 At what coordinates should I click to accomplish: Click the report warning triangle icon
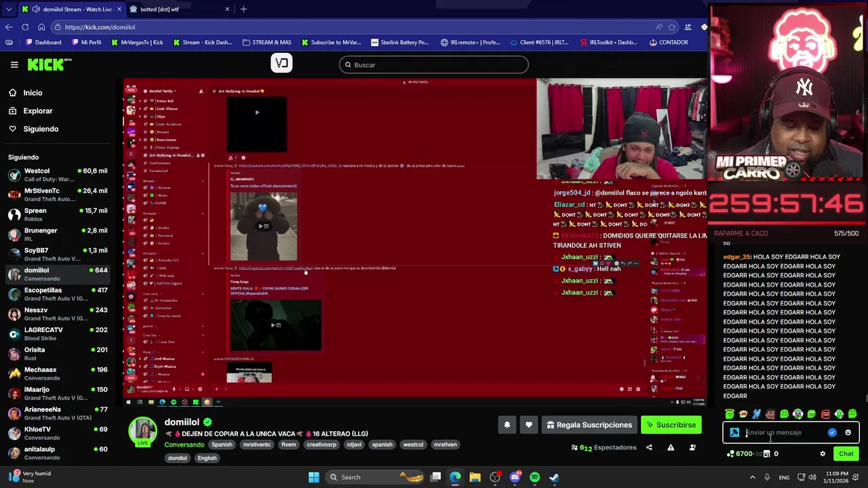(x=671, y=447)
